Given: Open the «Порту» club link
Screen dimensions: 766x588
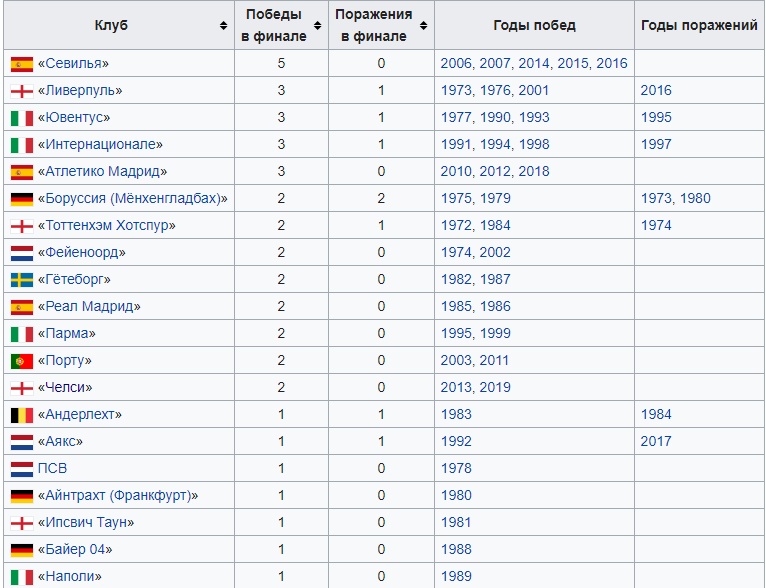Looking at the screenshot, I should coord(64,360).
